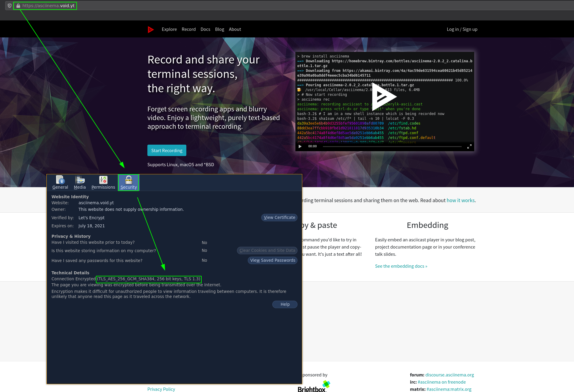Open the Privacy Policy link
574x392 pixels.
161,389
